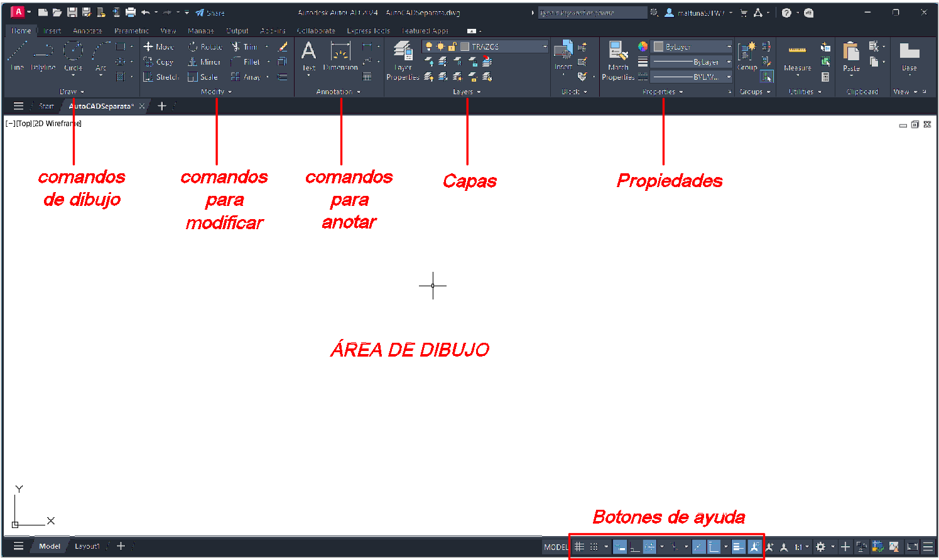Screen dimensions: 939x560
Task: Choose the Measure utility tool
Action: point(797,57)
